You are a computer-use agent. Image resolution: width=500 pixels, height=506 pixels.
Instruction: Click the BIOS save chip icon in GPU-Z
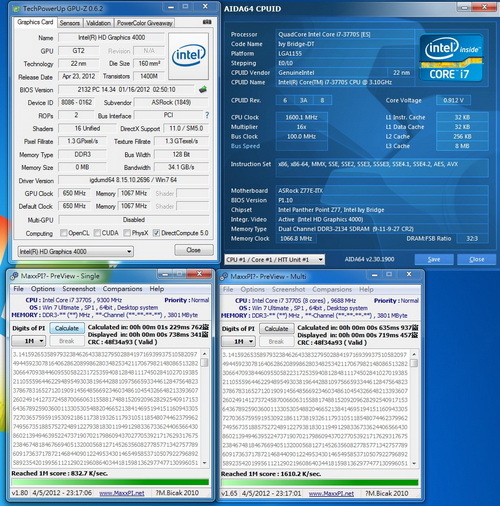(x=203, y=89)
